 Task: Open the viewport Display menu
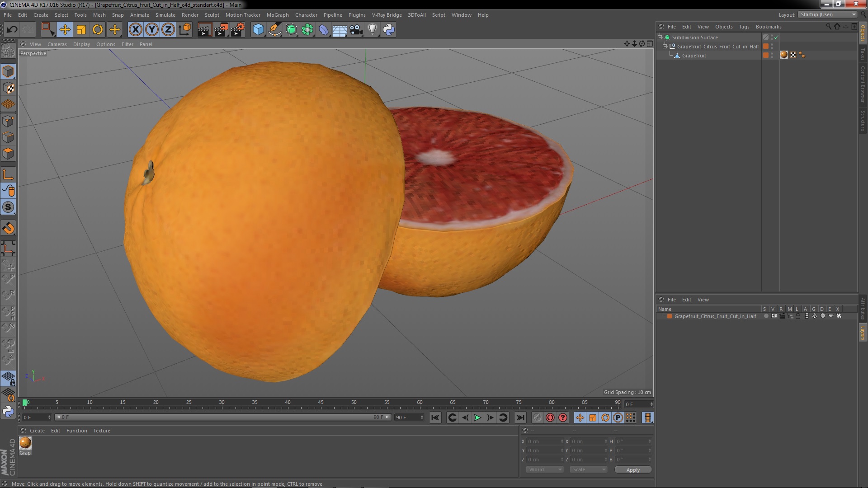pyautogui.click(x=81, y=44)
